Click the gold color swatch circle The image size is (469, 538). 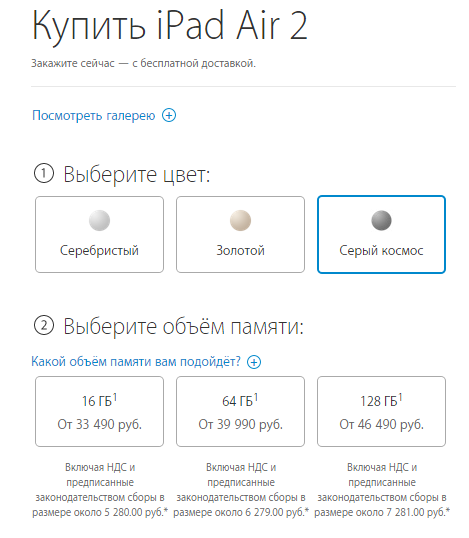pyautogui.click(x=241, y=220)
